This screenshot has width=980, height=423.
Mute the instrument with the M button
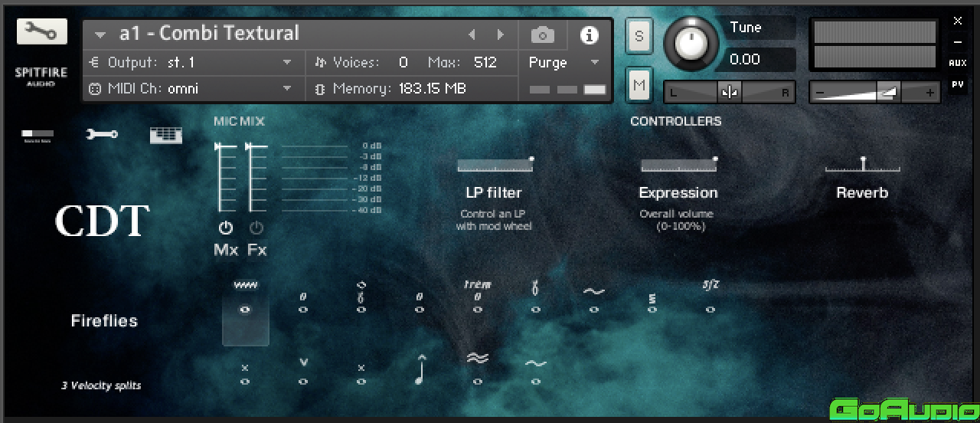[639, 85]
